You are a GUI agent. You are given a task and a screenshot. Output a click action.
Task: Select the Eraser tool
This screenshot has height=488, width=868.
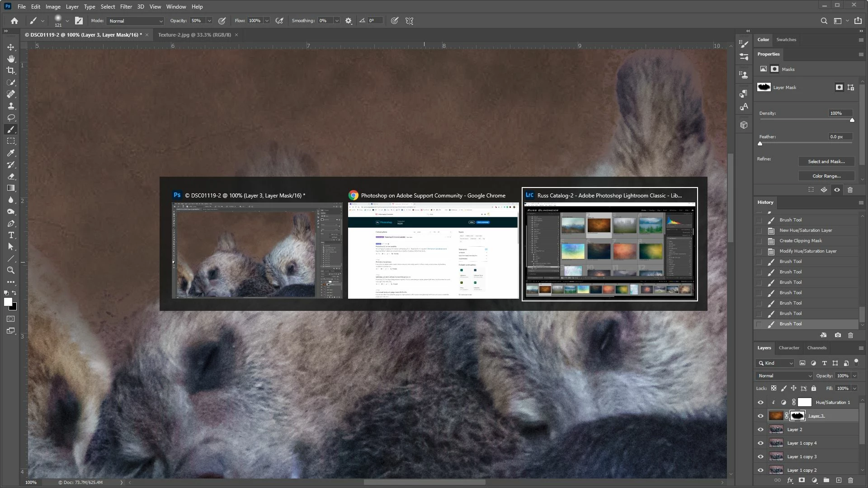click(x=11, y=176)
